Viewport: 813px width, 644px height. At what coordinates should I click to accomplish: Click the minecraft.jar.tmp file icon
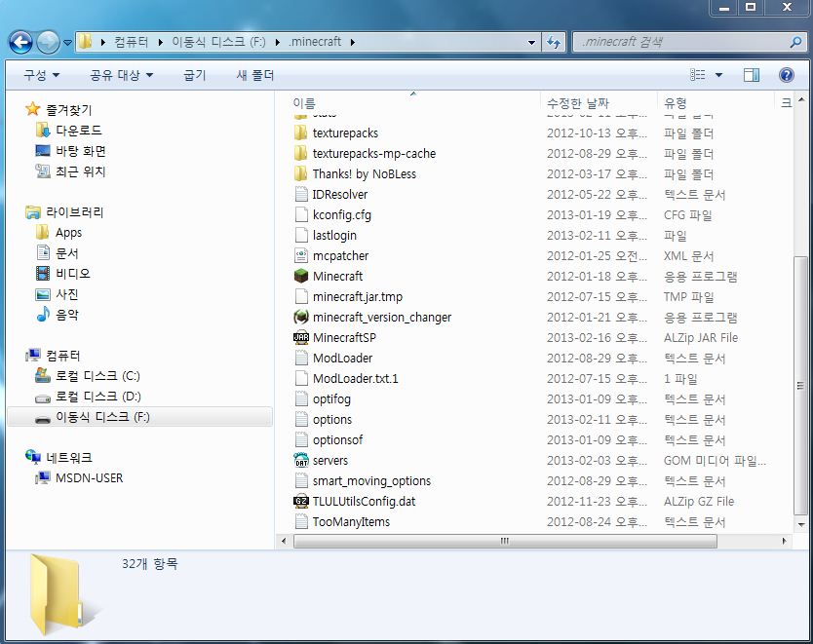click(301, 296)
